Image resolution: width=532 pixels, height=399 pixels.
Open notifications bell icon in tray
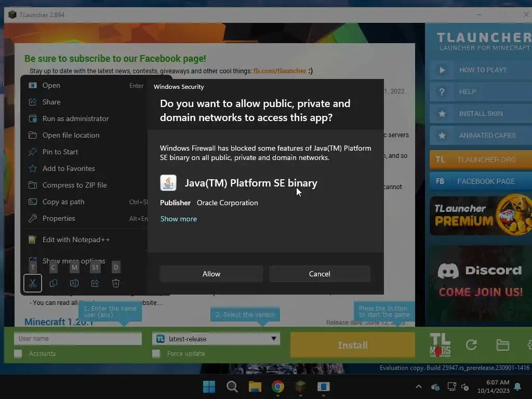pos(518,387)
